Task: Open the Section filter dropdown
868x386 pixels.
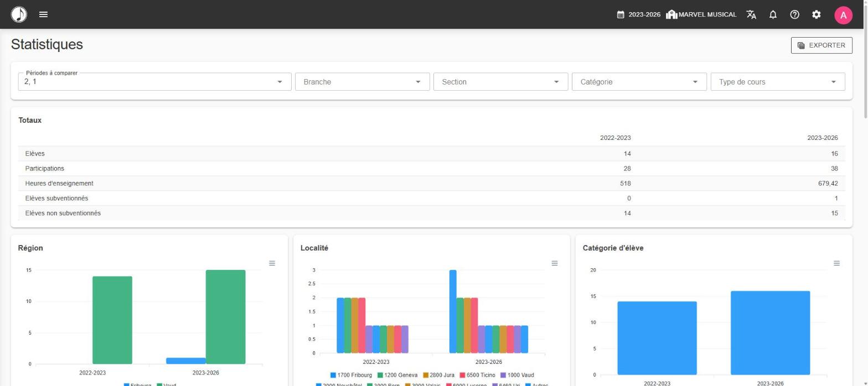Action: (501, 82)
